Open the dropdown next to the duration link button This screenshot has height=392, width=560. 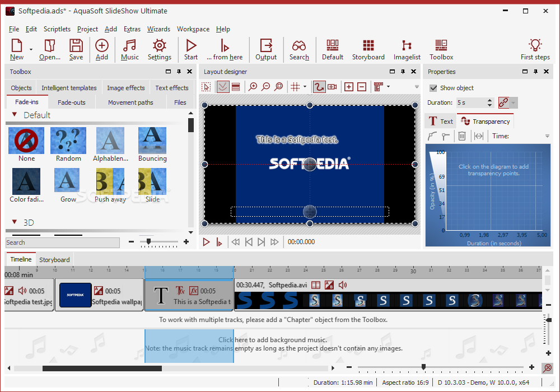[513, 103]
